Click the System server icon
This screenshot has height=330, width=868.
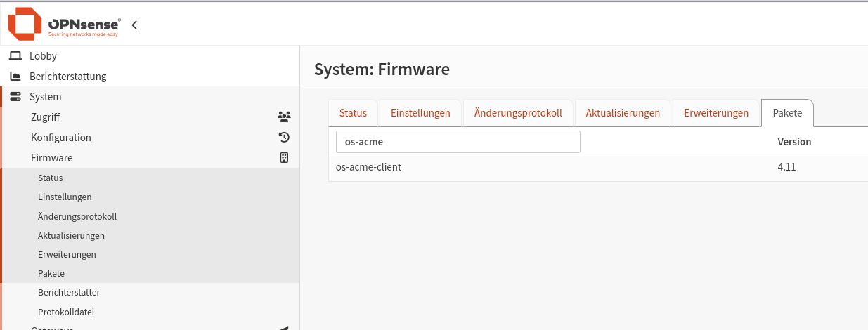[x=15, y=97]
